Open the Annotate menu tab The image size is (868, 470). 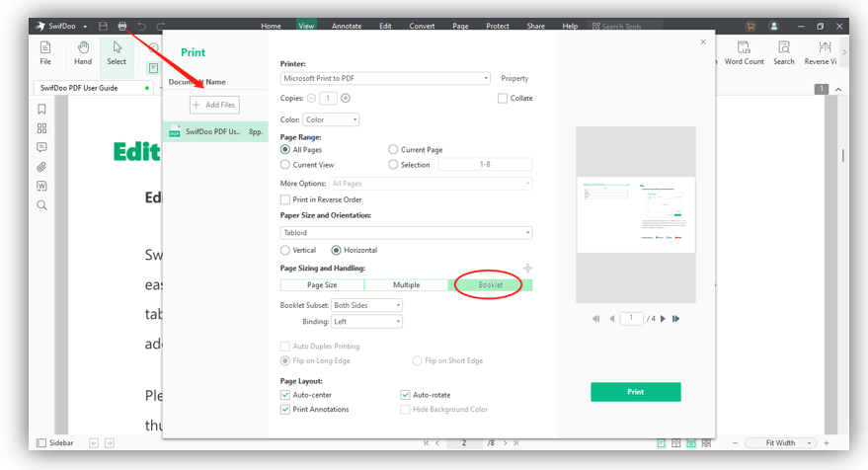[x=347, y=26]
